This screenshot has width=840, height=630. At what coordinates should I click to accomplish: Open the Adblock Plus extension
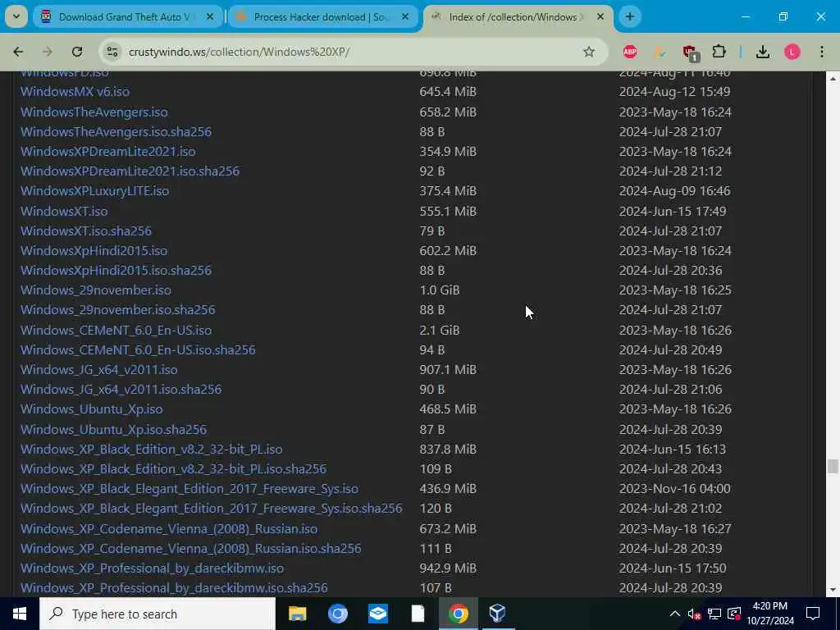(630, 52)
